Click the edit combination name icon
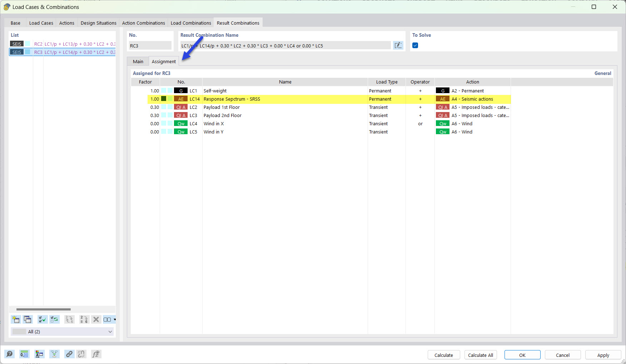 point(398,45)
